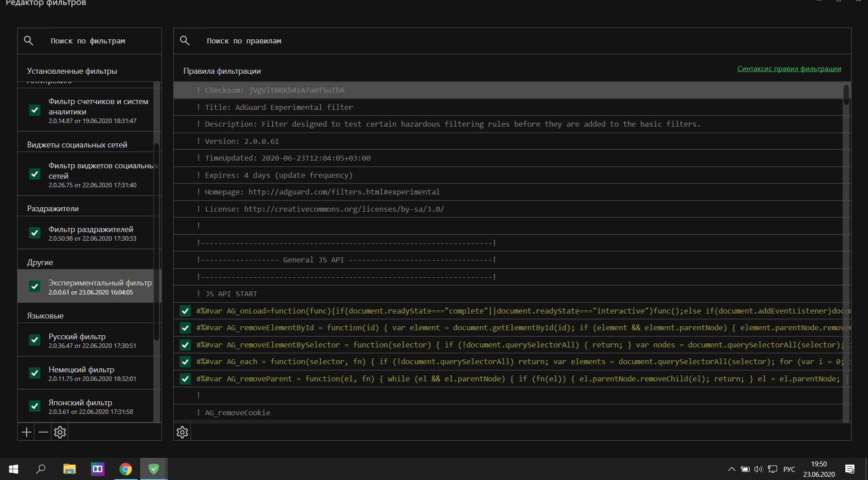Open Windows Start menu
This screenshot has width=868, height=480.
click(14, 469)
